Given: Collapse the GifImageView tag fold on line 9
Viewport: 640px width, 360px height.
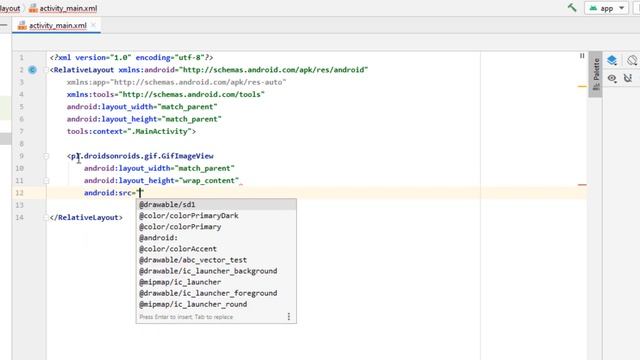Looking at the screenshot, I should tap(46, 156).
